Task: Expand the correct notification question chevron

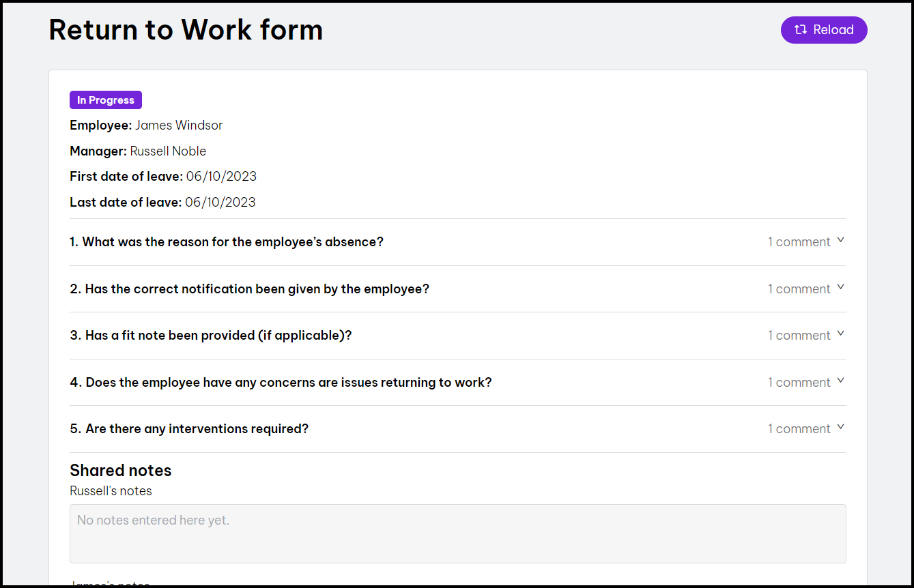Action: [x=841, y=287]
